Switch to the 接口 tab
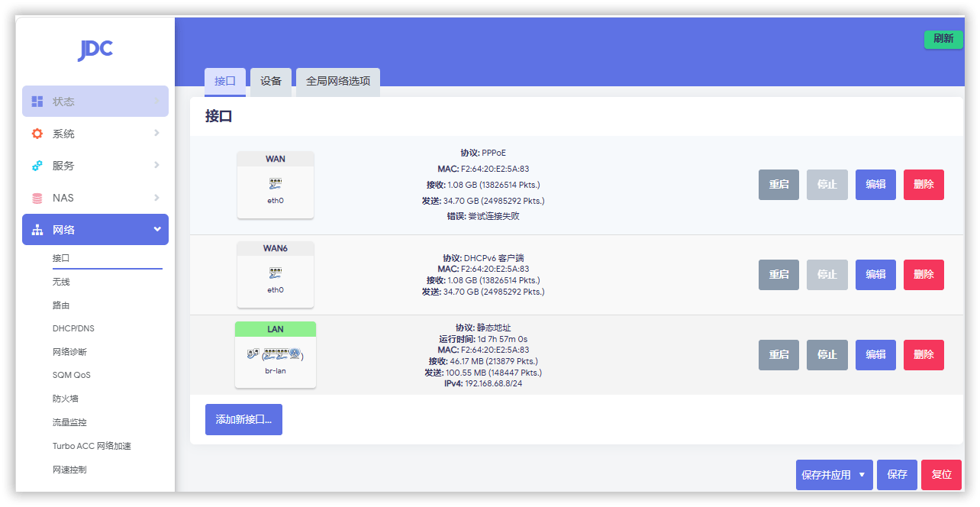This screenshot has height=507, width=980. click(x=225, y=81)
